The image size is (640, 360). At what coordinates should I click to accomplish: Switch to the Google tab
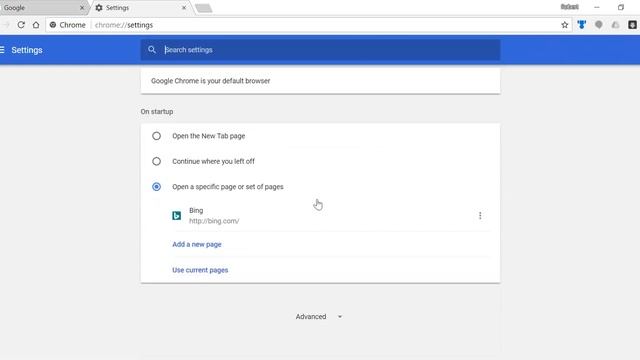pyautogui.click(x=43, y=8)
